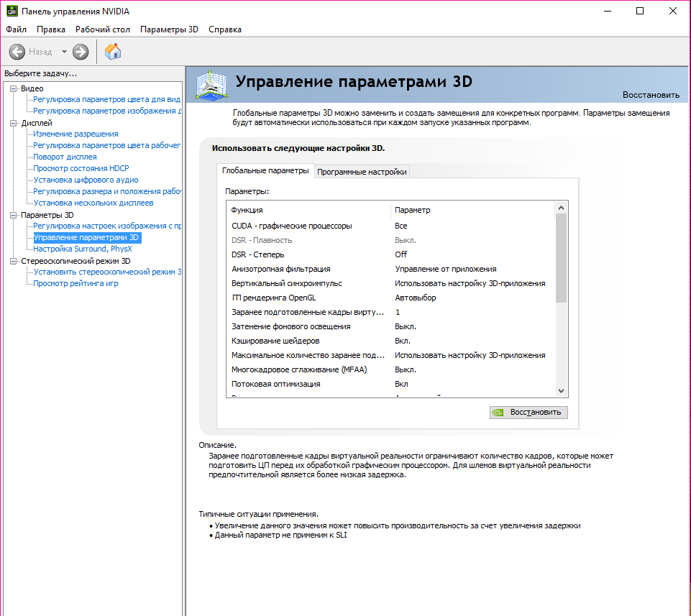
Task: Open Регулировка параметров изображения link
Action: [107, 111]
